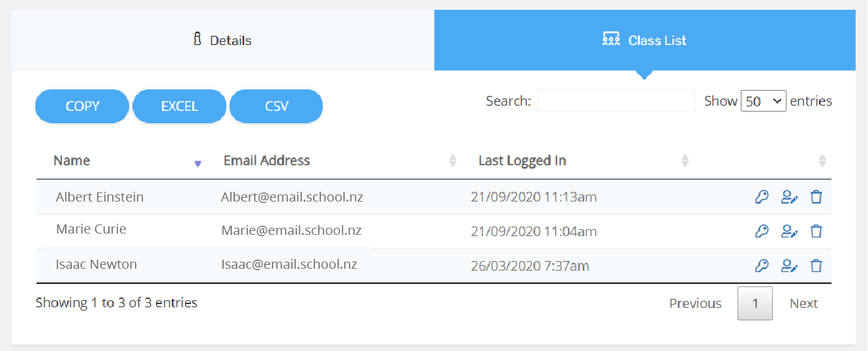This screenshot has width=868, height=351.
Task: Sort table by Name column
Action: point(72,160)
